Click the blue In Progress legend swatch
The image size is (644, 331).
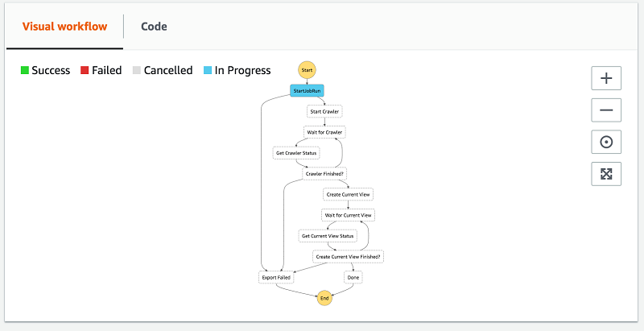pyautogui.click(x=208, y=71)
